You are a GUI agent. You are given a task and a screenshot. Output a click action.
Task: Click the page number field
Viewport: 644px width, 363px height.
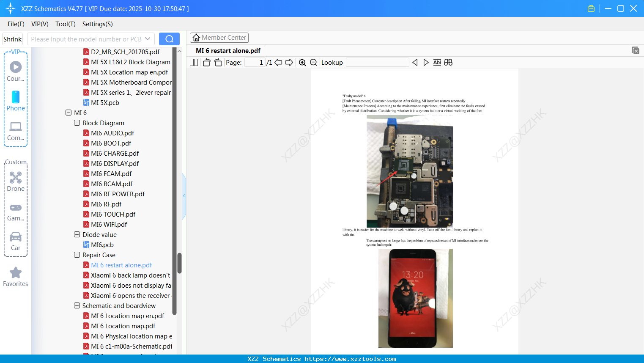click(x=255, y=63)
